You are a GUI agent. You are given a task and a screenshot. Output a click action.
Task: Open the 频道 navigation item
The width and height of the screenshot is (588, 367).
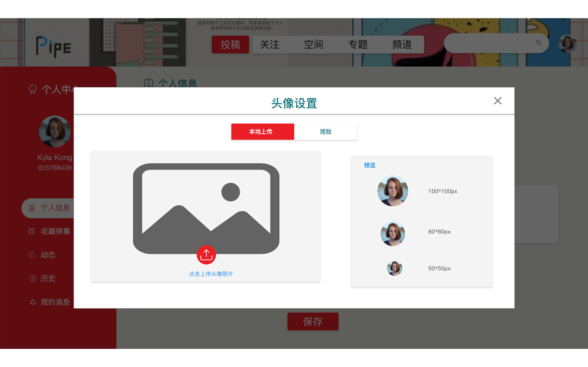402,45
